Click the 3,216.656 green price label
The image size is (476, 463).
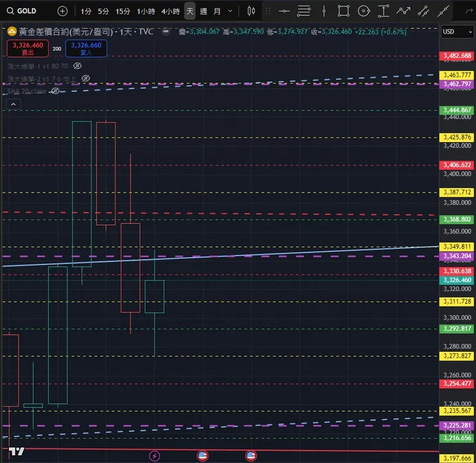pos(457,438)
